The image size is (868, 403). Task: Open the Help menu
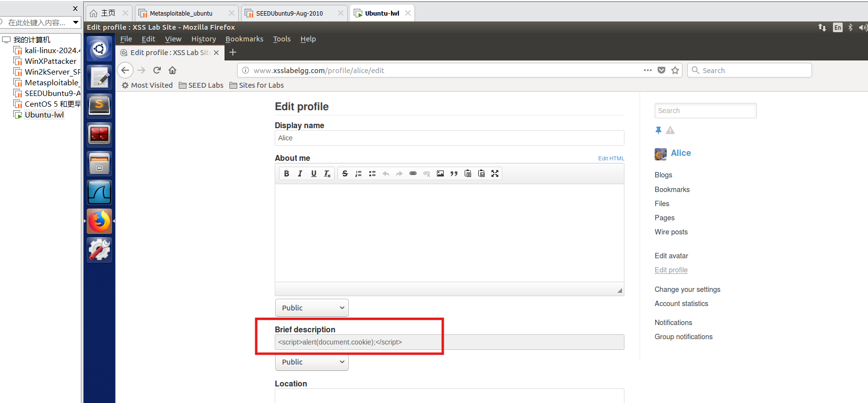[x=308, y=39]
